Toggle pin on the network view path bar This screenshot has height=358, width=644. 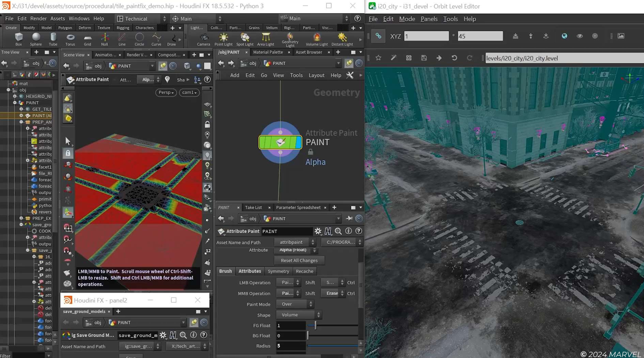point(349,63)
